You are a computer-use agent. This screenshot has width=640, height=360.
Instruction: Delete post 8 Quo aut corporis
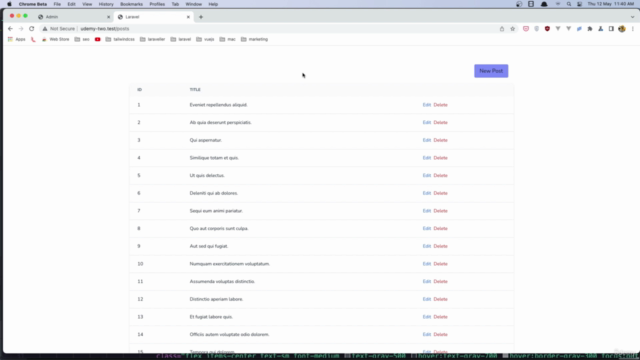point(440,229)
